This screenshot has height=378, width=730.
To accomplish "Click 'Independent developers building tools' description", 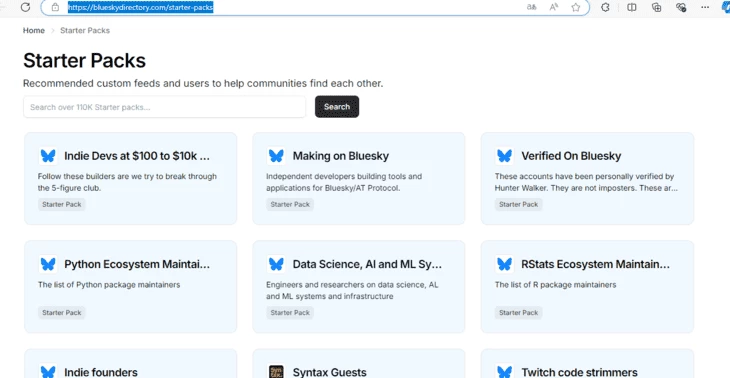I will coord(344,182).
